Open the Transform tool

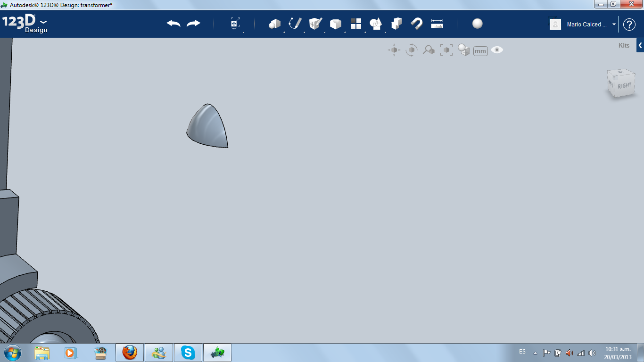point(235,24)
